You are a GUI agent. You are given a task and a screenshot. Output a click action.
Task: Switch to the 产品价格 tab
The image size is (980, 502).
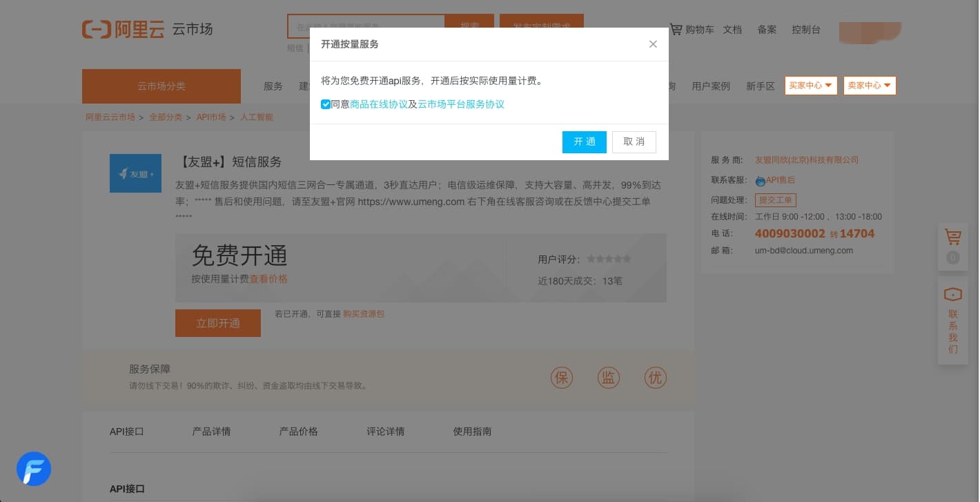click(298, 432)
